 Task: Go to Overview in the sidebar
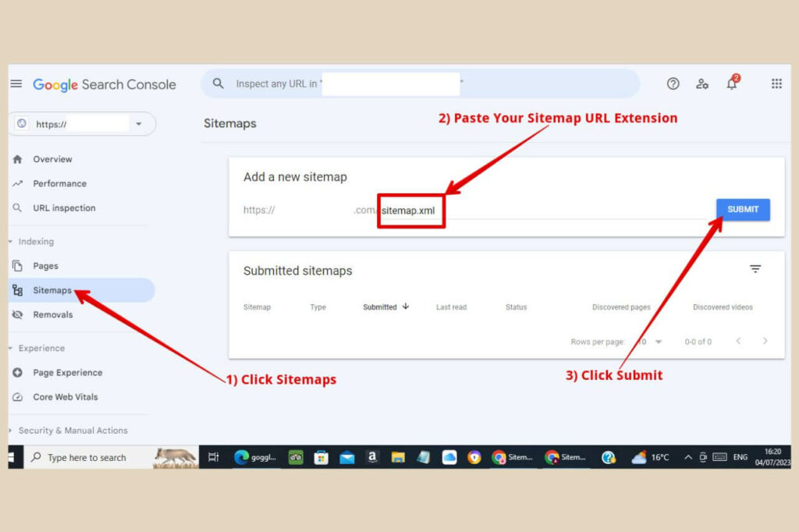click(x=52, y=159)
